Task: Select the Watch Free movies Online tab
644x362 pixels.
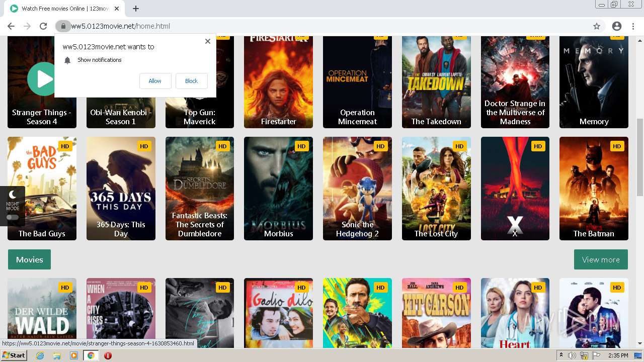Action: pos(64,9)
